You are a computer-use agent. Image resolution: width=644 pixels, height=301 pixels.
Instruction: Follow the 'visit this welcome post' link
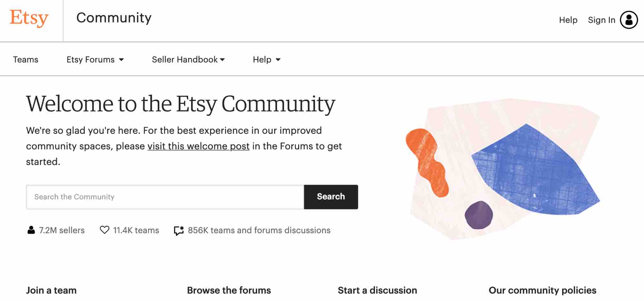[x=198, y=146]
